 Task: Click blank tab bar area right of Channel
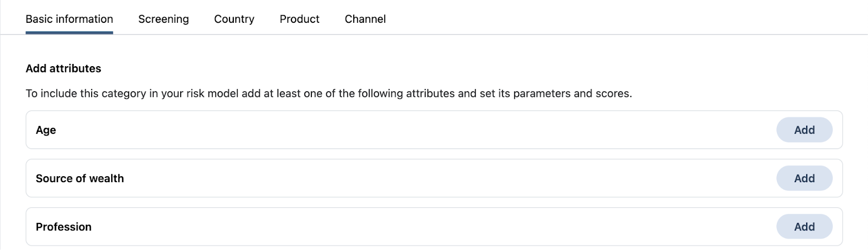[597, 19]
